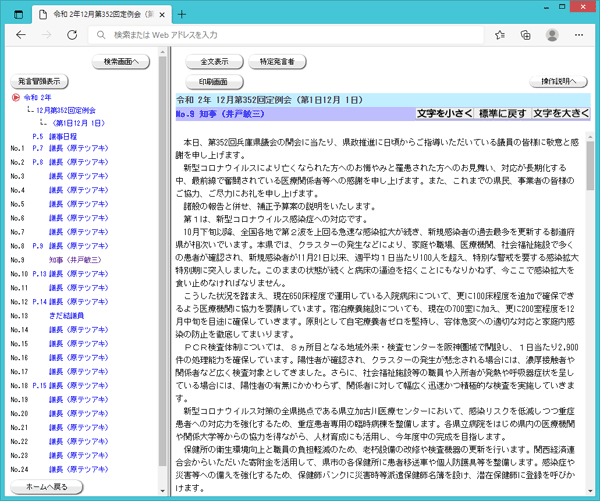
Task: Open No.1 議長（原テツアキ）link
Action: coord(78,148)
